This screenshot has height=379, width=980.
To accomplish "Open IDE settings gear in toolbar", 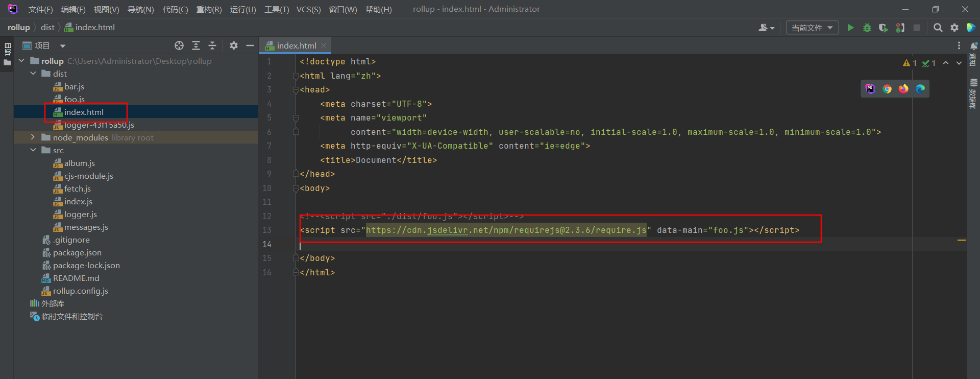I will click(954, 28).
